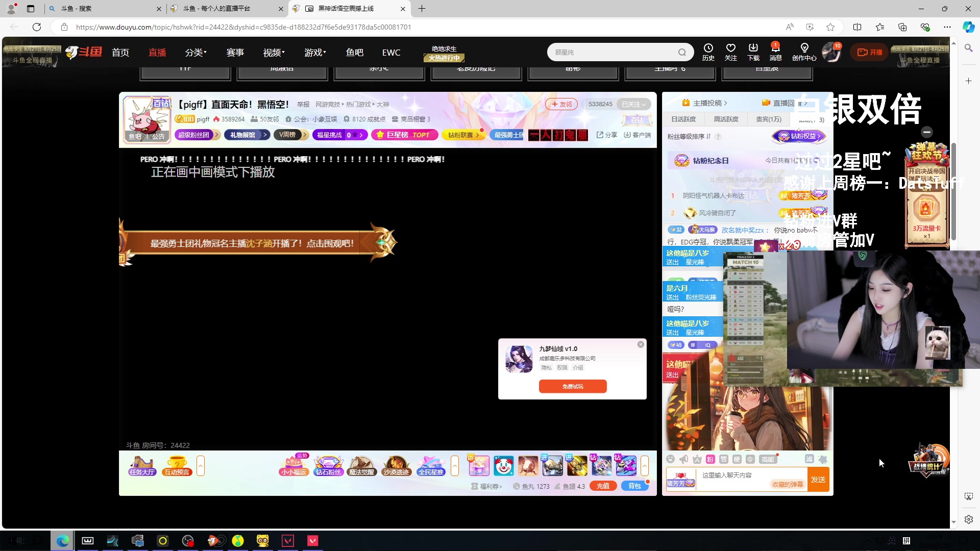Viewport: 980px width, 551px height.
Task: Toggle the 滤 danmu filter
Action: (x=809, y=459)
